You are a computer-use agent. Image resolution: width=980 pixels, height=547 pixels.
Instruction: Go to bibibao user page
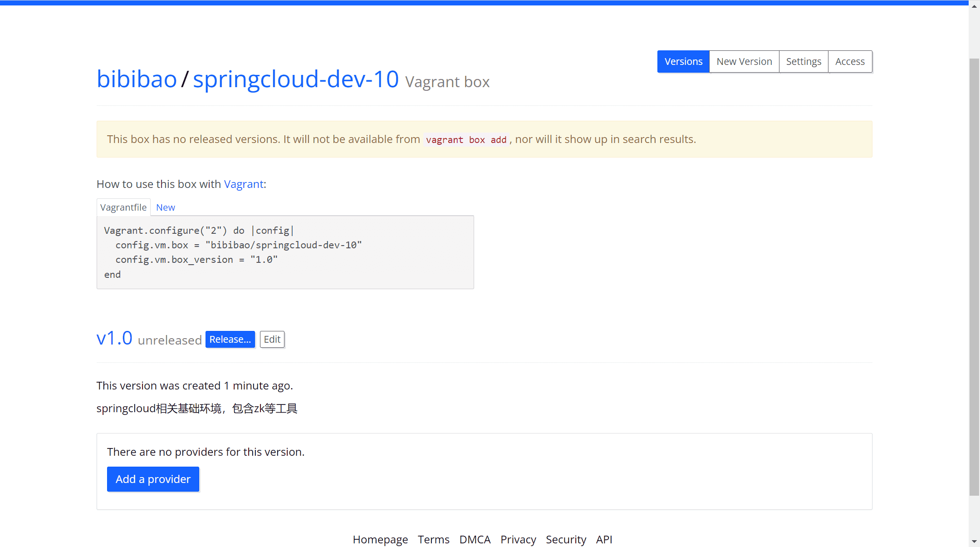[x=137, y=79]
